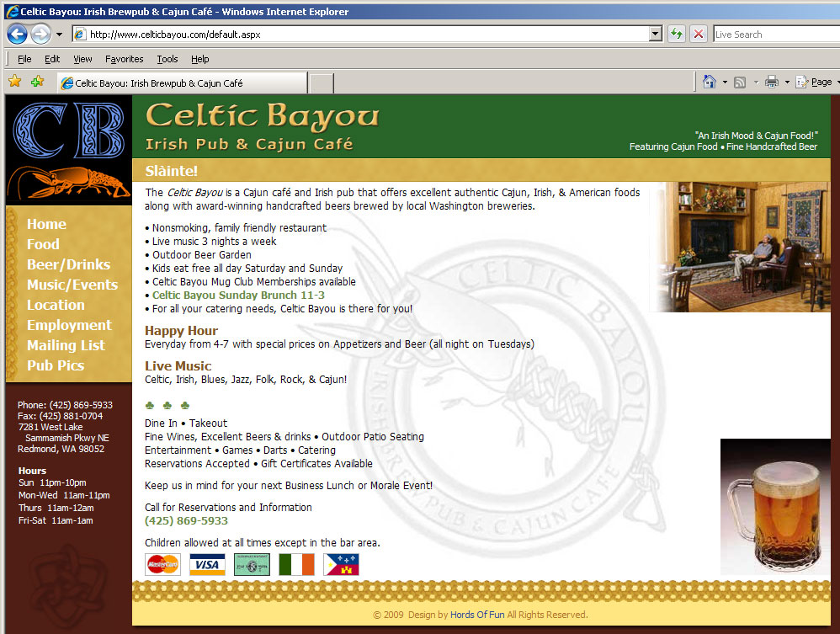Open the Favorites Center star icon
This screenshot has width=840, height=634.
click(x=15, y=82)
